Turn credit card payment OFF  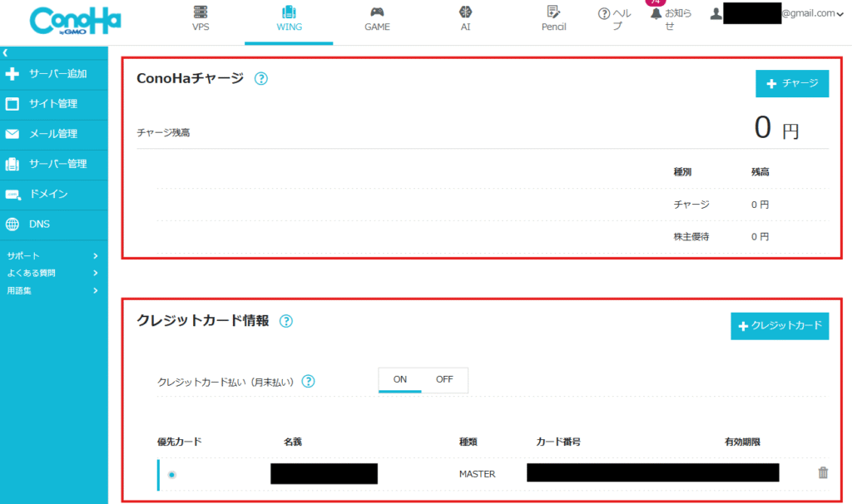[444, 379]
